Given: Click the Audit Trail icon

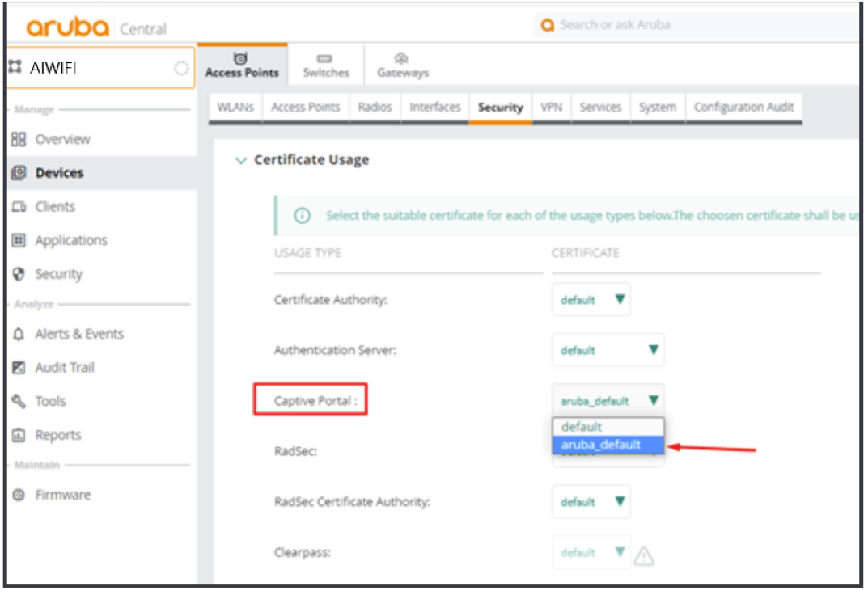Looking at the screenshot, I should pyautogui.click(x=19, y=368).
